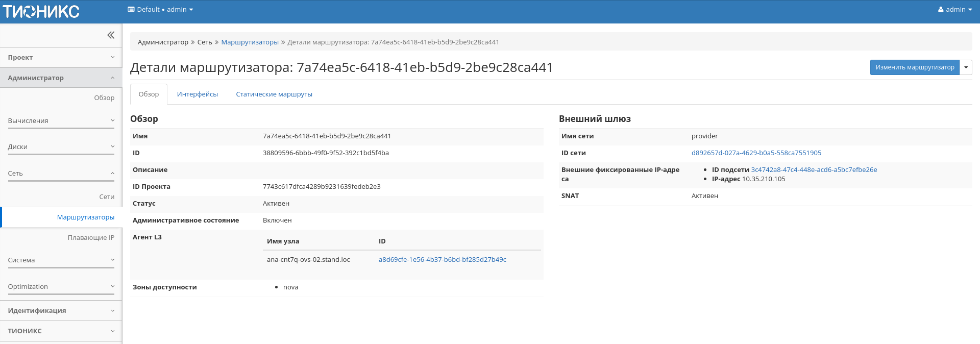The width and height of the screenshot is (980, 344).
Task: Open the subnet ID link
Action: (814, 170)
